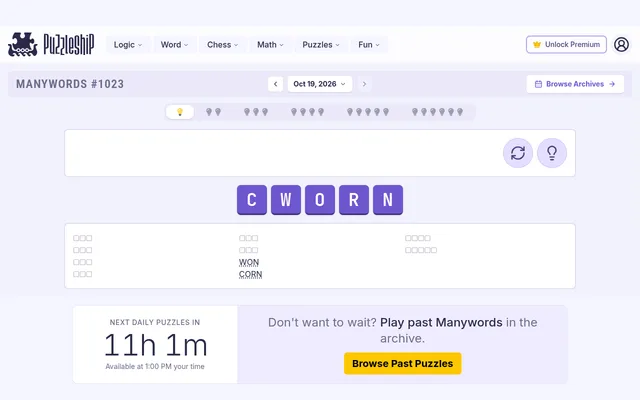Click the MANYWORDS #1023 title
This screenshot has height=400, width=640.
point(70,84)
